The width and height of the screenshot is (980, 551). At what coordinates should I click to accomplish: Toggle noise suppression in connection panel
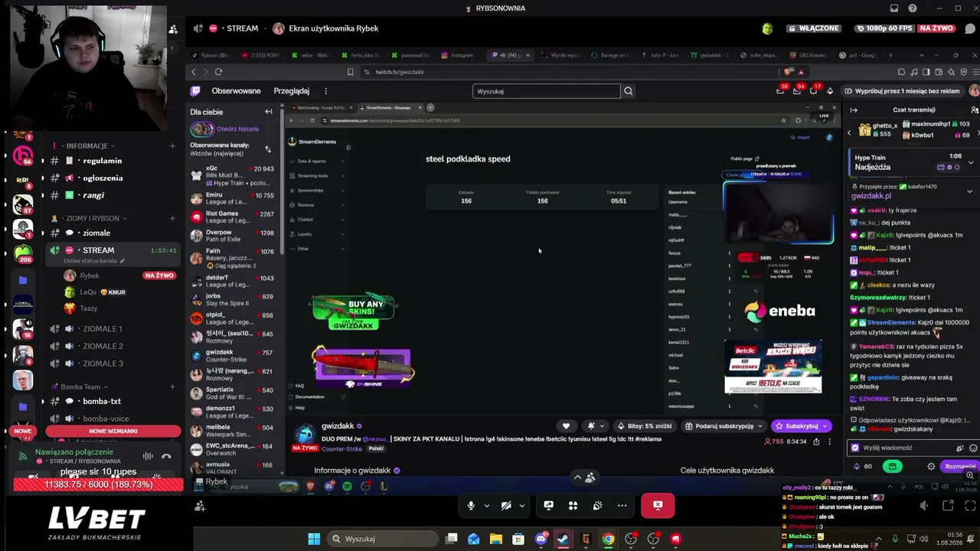coord(148,456)
